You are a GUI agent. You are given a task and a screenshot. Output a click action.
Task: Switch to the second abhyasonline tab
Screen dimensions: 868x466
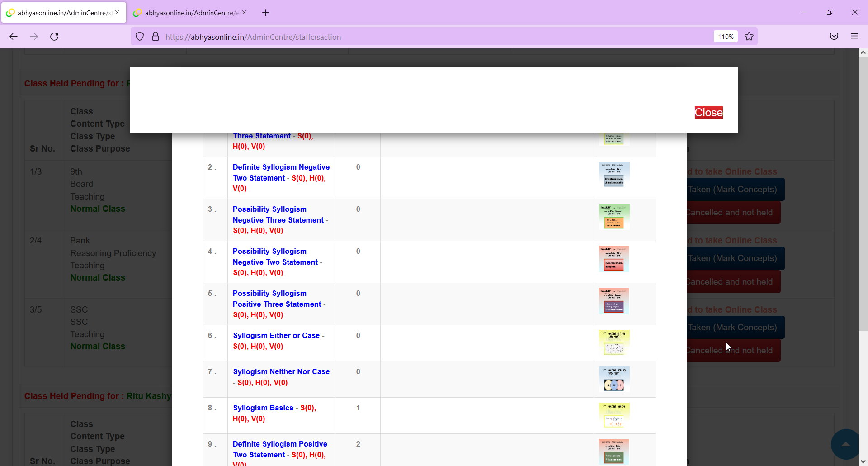(190, 13)
